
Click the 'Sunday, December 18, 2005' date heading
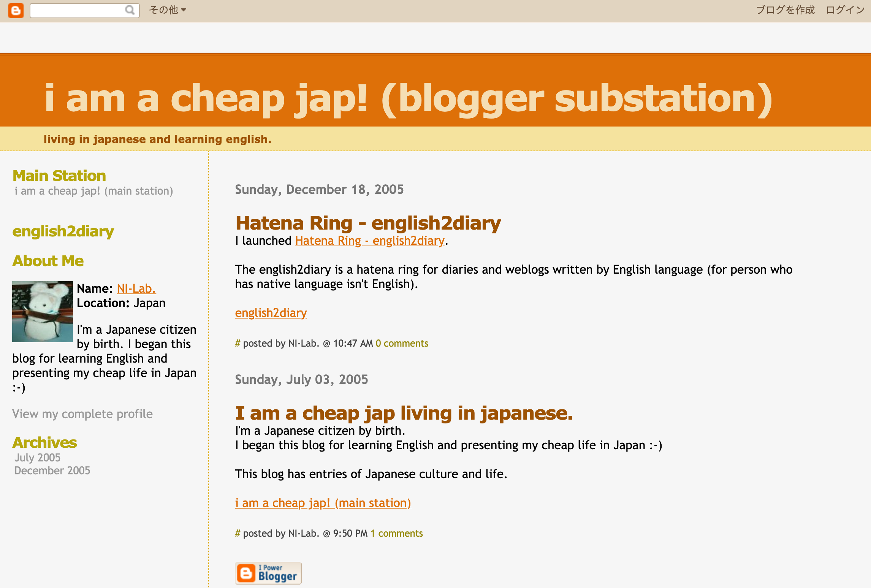click(x=319, y=189)
